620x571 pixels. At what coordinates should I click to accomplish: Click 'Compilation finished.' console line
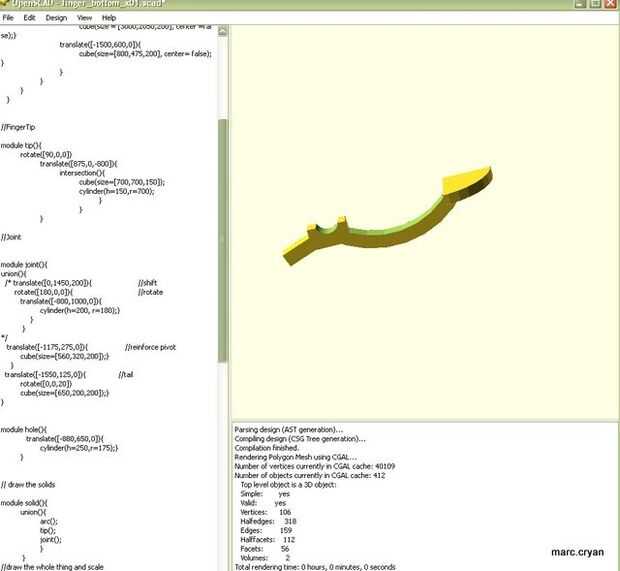pos(267,448)
